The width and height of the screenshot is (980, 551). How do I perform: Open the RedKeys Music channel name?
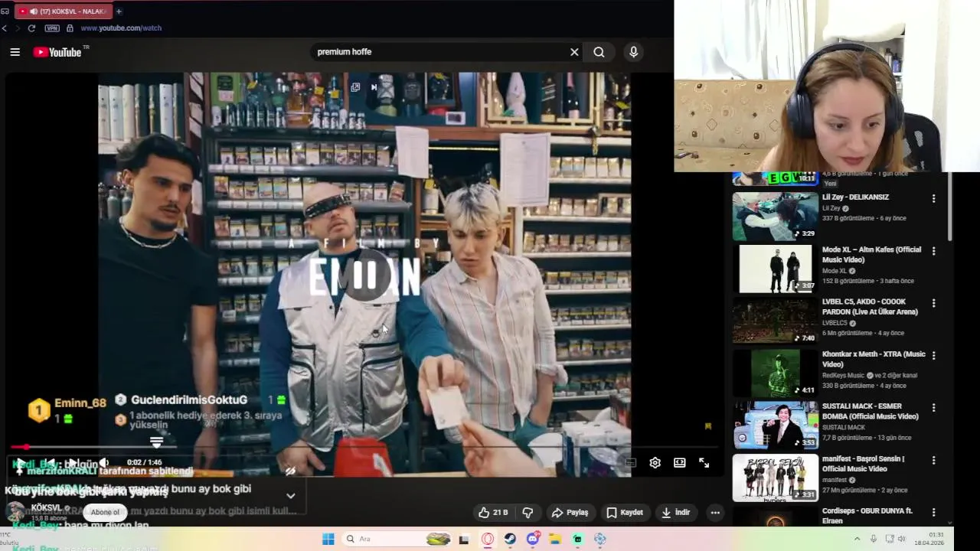[843, 375]
